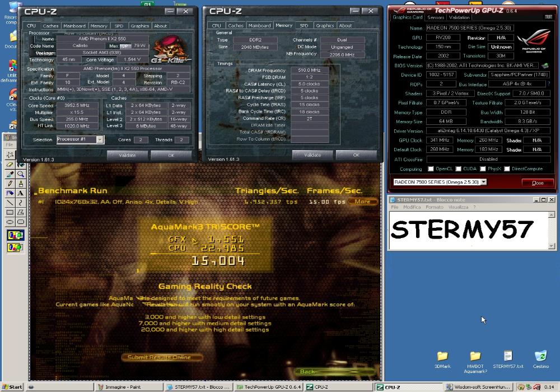Click the Back button in AquaMark
The height and width of the screenshot is (392, 560).
(x=307, y=372)
